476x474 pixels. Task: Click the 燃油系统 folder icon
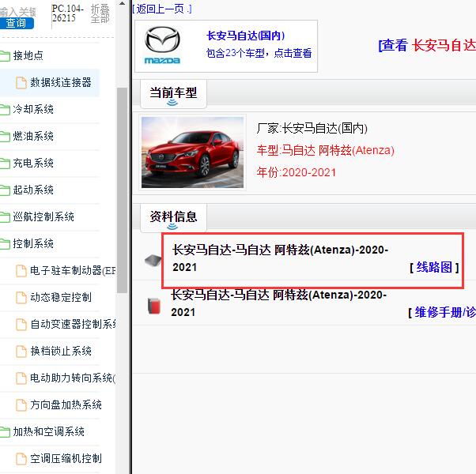(5, 137)
